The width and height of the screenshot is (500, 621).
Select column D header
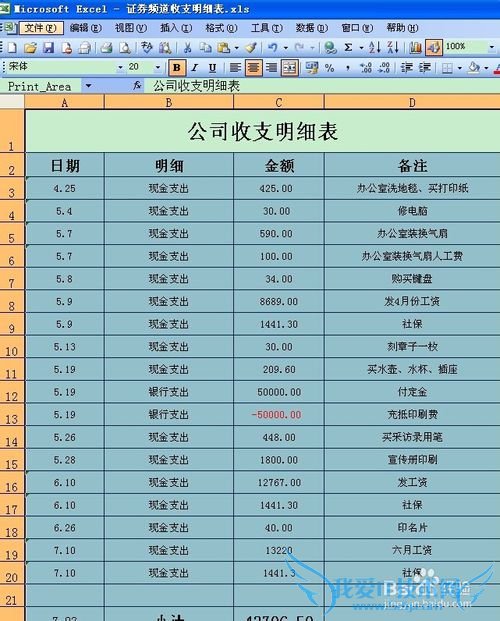(412, 103)
